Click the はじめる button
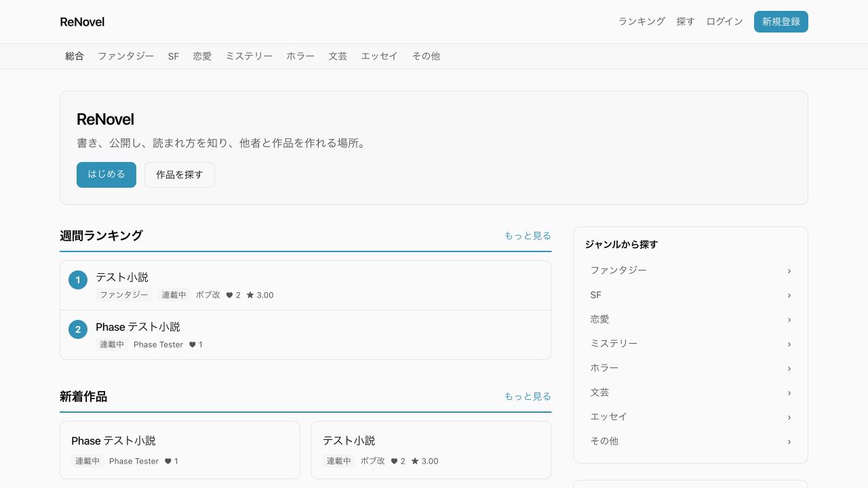 106,175
